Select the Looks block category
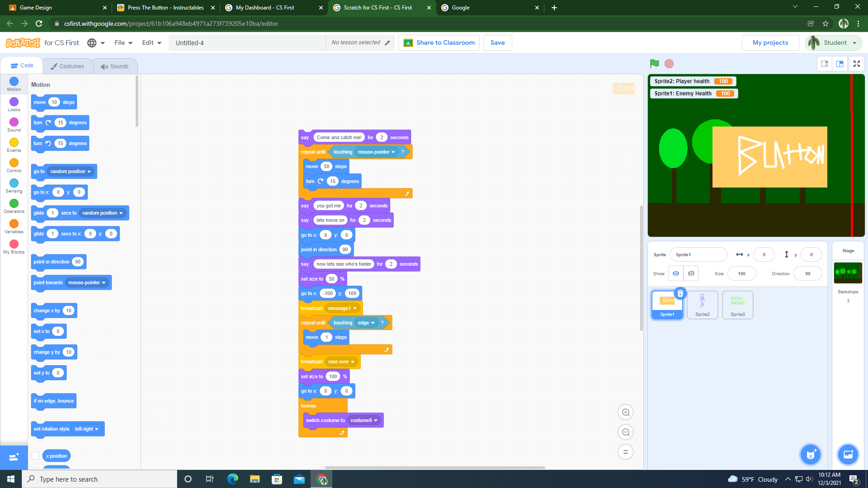Image resolution: width=868 pixels, height=488 pixels. point(14,104)
